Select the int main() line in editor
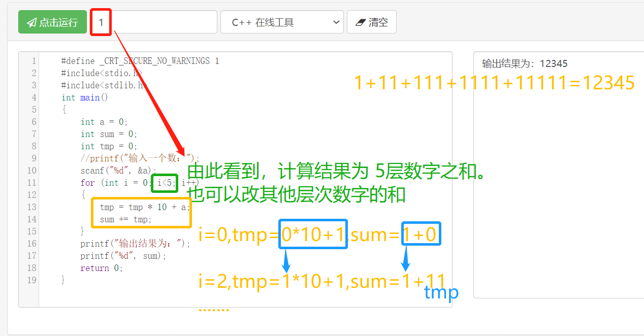 (84, 97)
